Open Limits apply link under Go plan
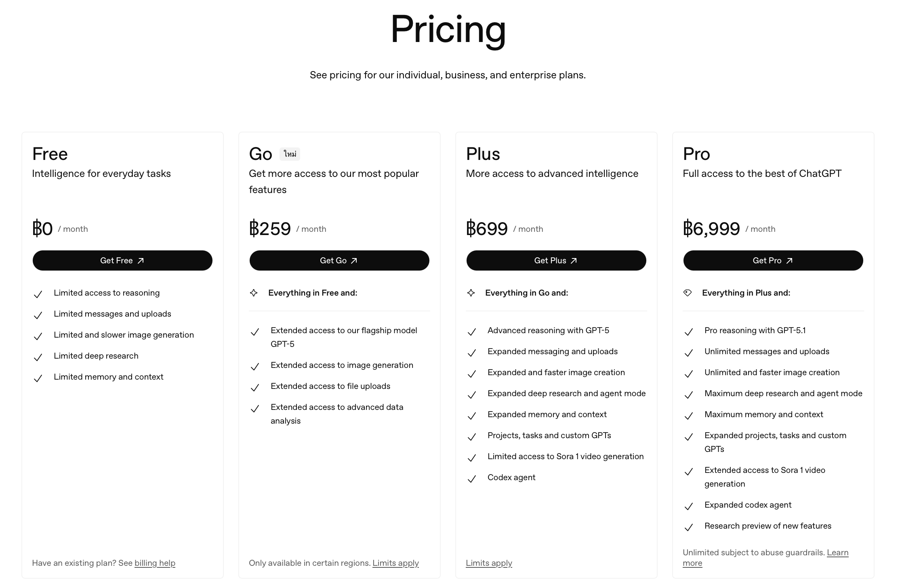 point(395,563)
